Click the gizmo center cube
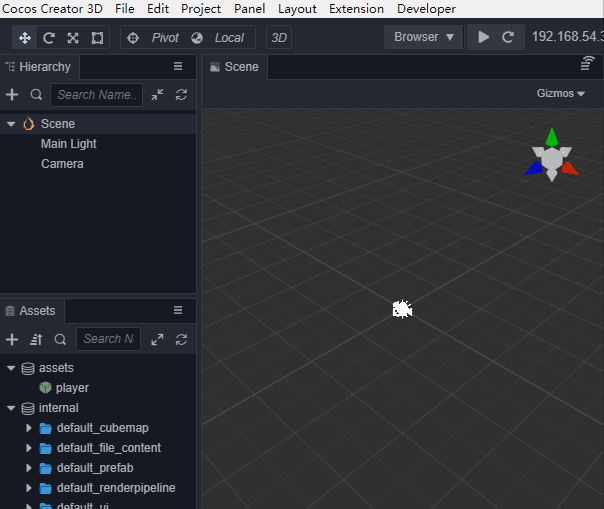 552,159
